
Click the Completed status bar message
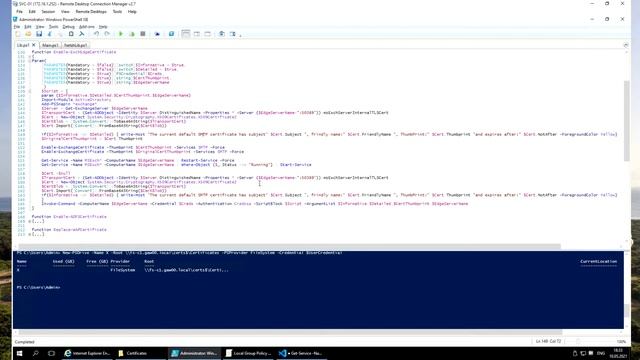tap(24, 342)
